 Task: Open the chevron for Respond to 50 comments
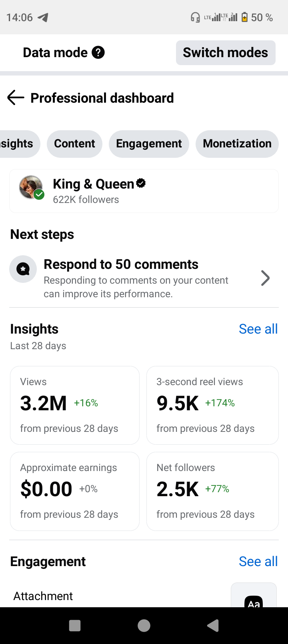tap(265, 278)
